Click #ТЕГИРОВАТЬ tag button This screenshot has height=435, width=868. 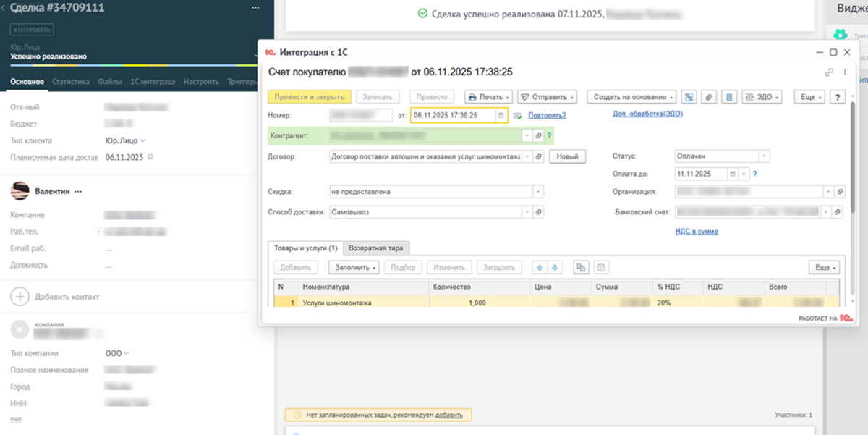(32, 30)
